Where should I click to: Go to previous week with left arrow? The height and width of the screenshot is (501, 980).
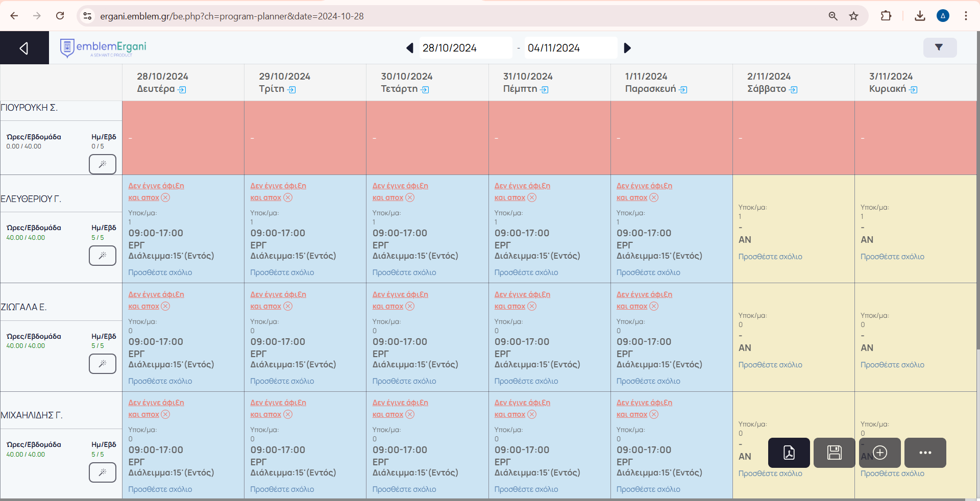409,48
